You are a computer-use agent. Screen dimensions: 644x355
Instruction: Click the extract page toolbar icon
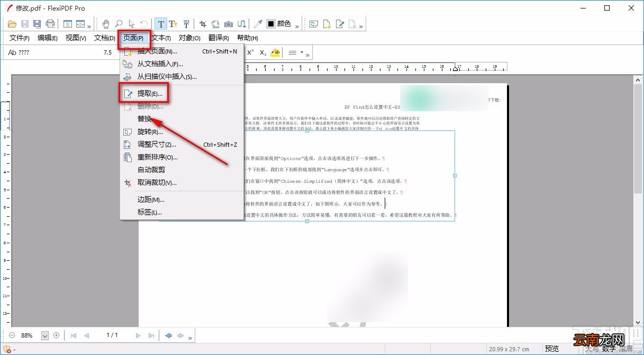tap(340, 24)
